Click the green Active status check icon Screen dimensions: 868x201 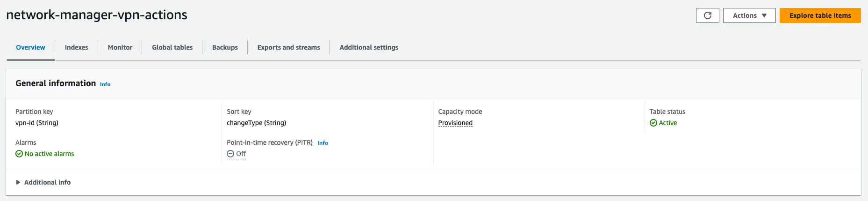(653, 123)
